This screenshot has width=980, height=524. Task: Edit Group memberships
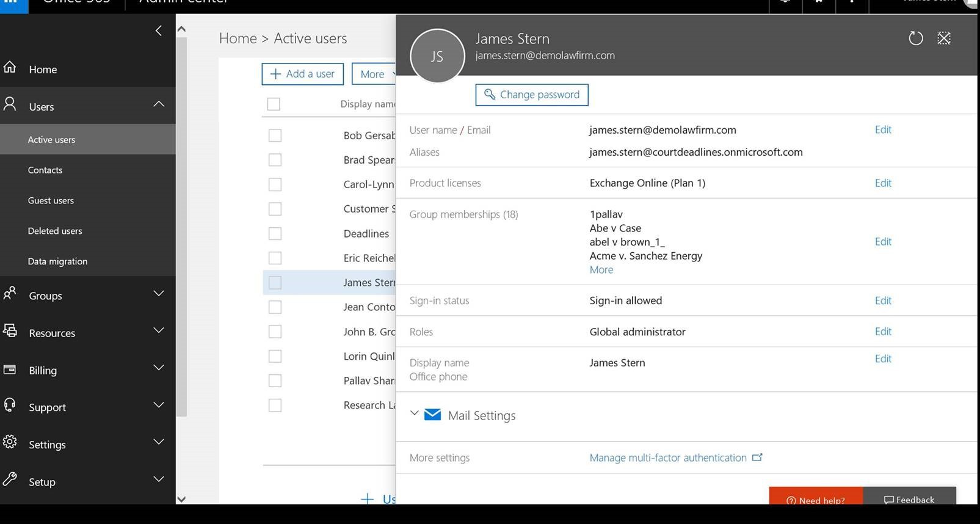tap(883, 241)
